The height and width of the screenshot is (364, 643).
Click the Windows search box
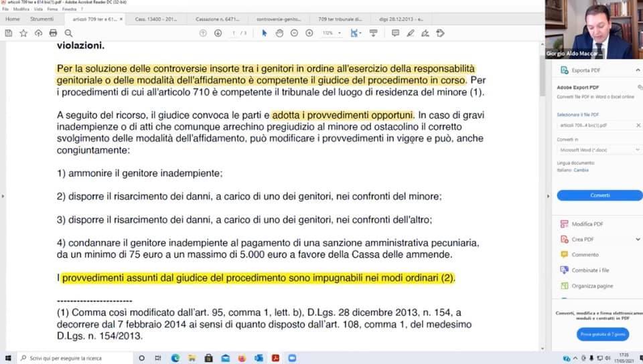point(75,358)
